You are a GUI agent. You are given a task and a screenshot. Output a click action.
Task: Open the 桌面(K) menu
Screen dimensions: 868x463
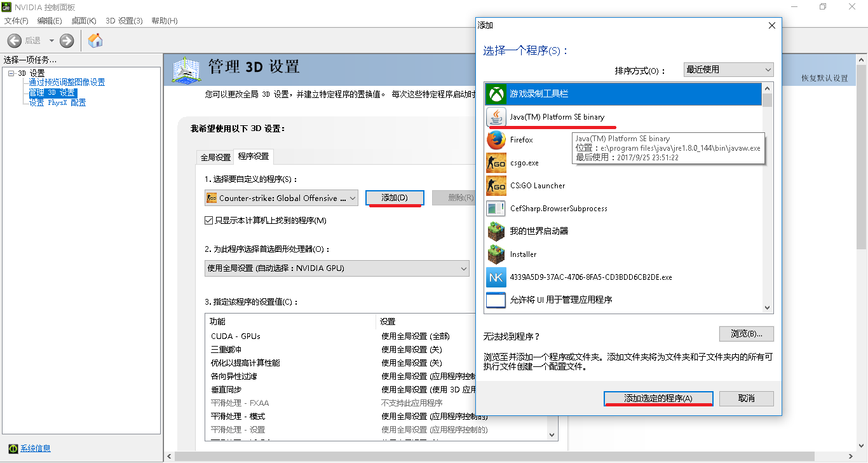(x=84, y=21)
